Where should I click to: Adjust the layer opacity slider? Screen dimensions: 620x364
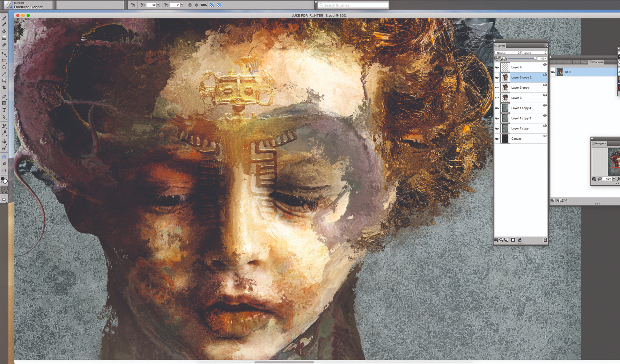[x=521, y=58]
